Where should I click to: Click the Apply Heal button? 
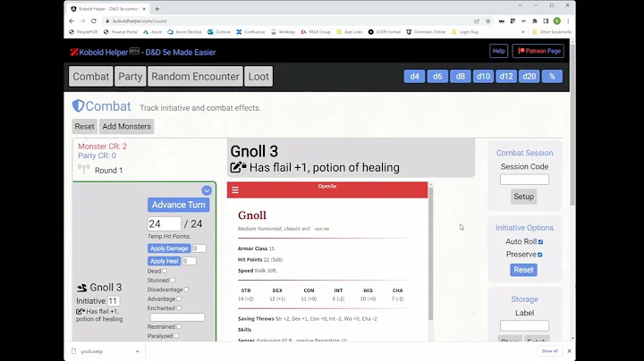[164, 261]
